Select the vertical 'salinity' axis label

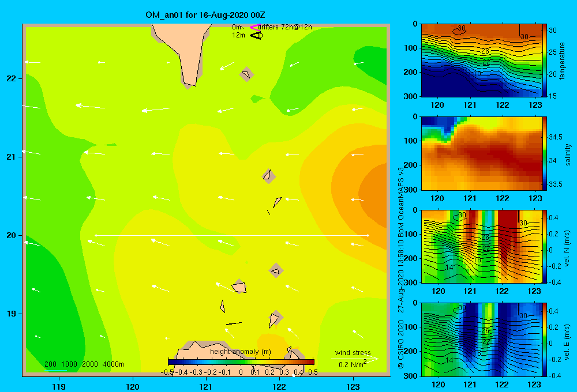[x=568, y=154]
